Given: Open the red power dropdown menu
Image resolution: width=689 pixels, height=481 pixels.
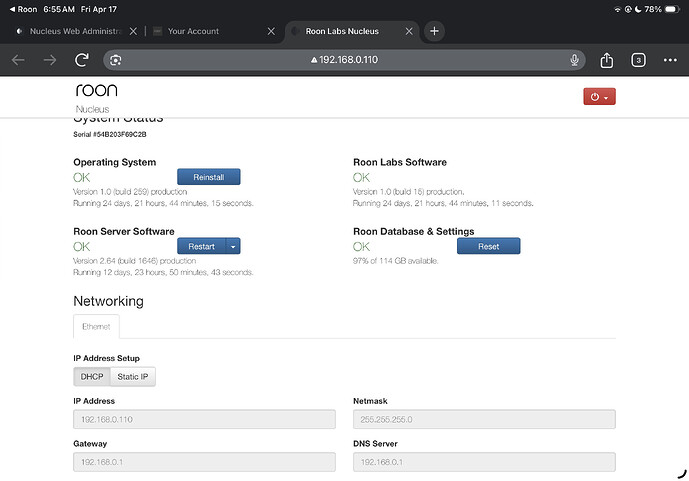Looking at the screenshot, I should point(599,97).
